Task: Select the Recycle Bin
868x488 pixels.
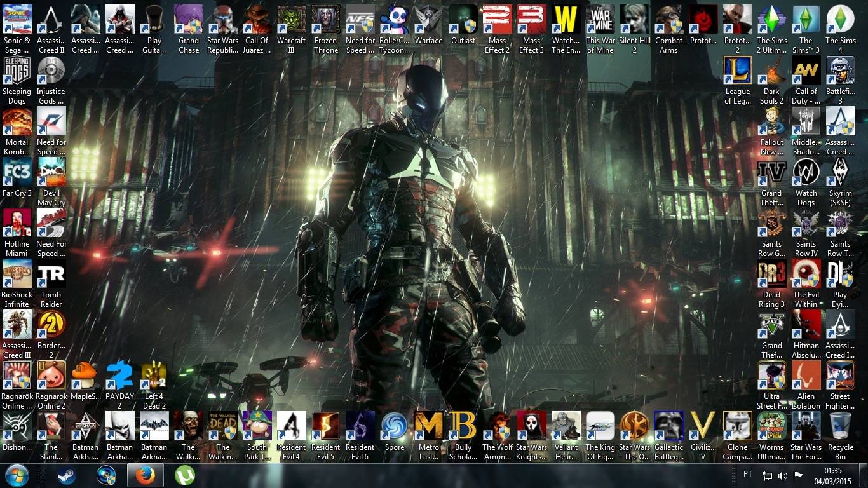Action: (841, 426)
